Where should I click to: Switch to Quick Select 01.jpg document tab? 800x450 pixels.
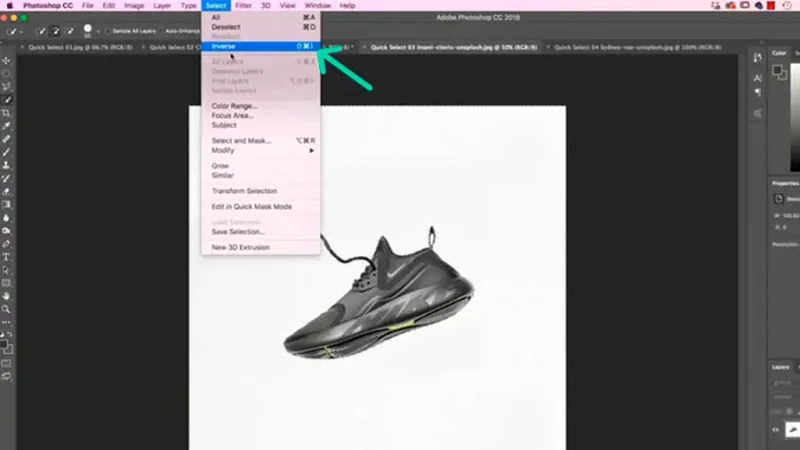coord(80,47)
